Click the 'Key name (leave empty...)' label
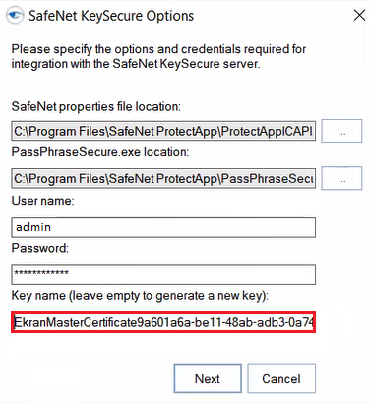371x404 pixels. tap(140, 296)
